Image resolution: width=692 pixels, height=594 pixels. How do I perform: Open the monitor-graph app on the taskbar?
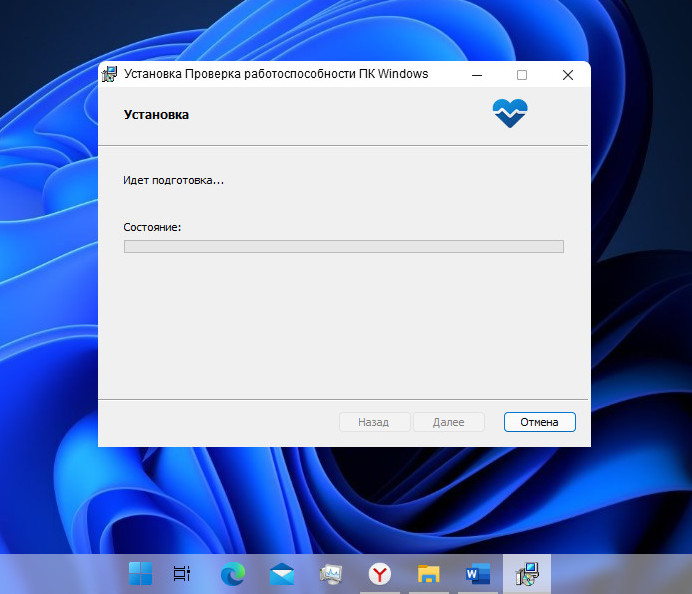click(331, 574)
